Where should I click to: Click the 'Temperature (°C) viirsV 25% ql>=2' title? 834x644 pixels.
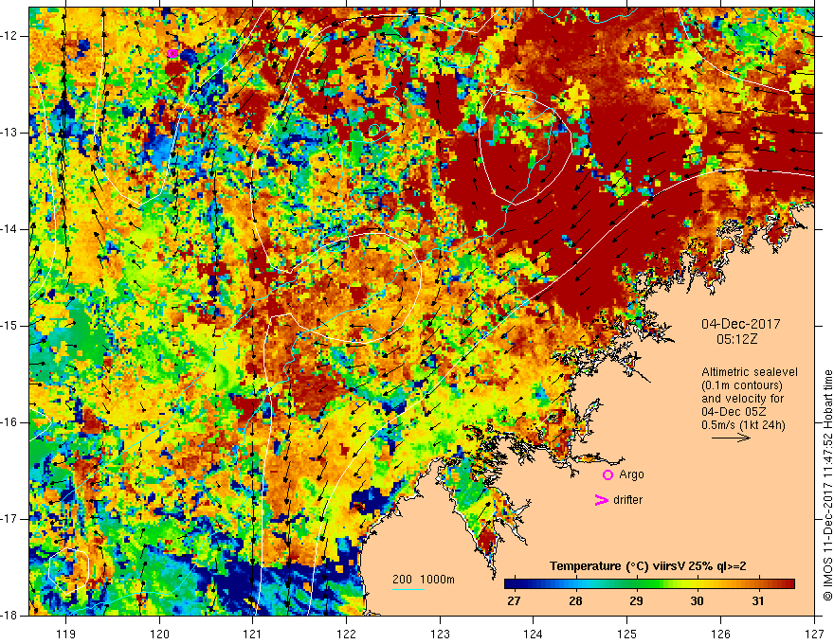click(x=648, y=566)
